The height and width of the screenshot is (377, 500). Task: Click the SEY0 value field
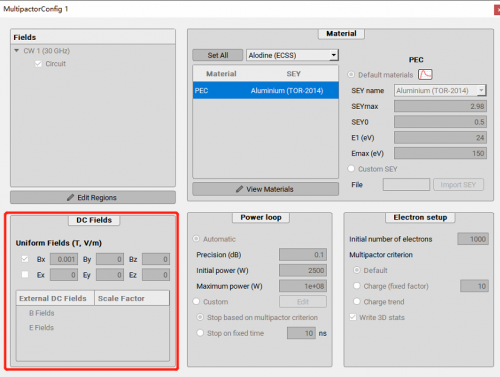[440, 122]
